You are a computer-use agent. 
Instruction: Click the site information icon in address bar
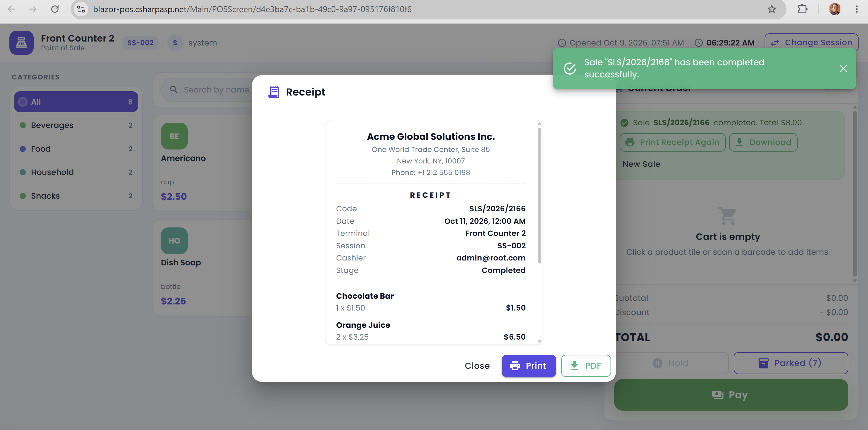81,9
